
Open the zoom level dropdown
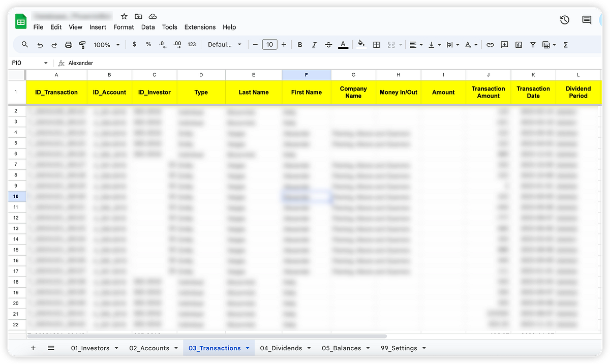click(x=106, y=45)
